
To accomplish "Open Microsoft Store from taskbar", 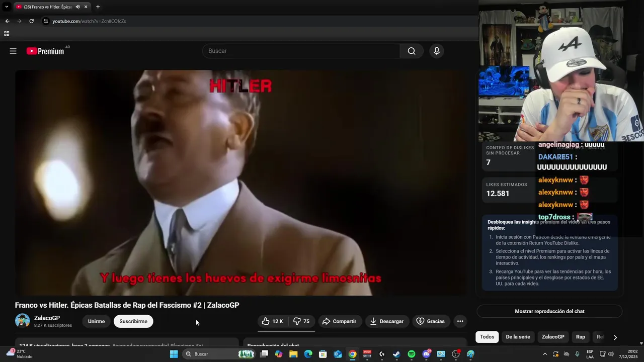I will pos(323,354).
